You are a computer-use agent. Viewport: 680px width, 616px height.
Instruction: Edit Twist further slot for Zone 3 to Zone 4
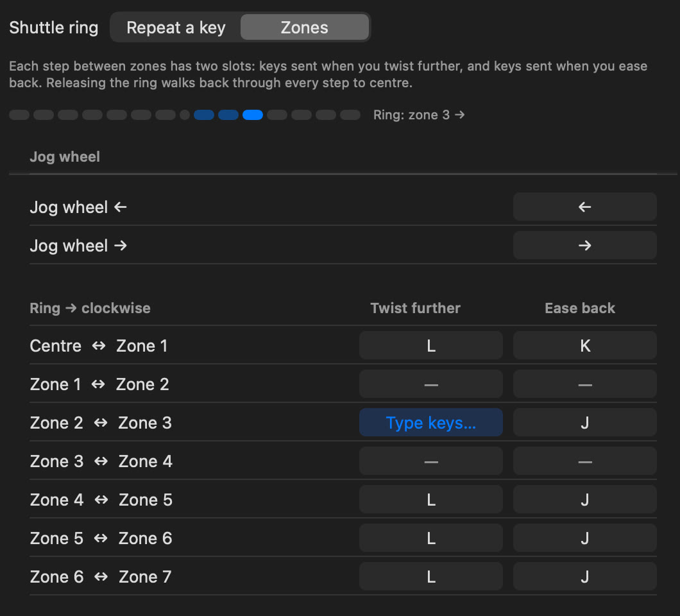pos(431,461)
